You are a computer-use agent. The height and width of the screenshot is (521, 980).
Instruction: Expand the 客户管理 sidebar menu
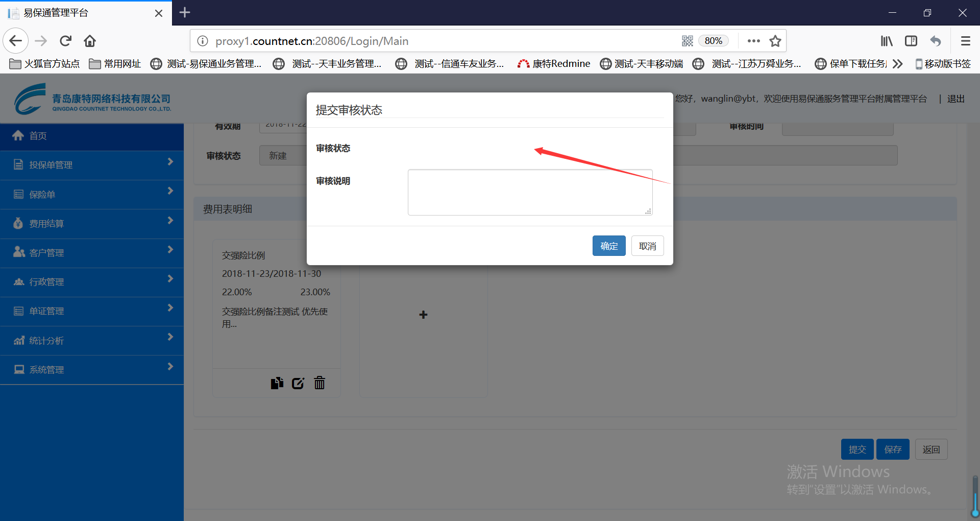coord(92,253)
